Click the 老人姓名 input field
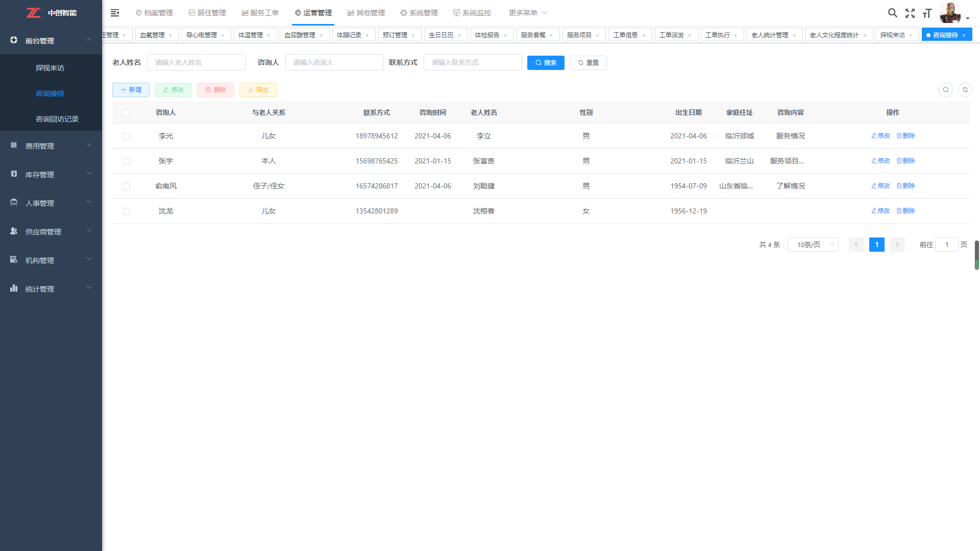 pyautogui.click(x=196, y=62)
